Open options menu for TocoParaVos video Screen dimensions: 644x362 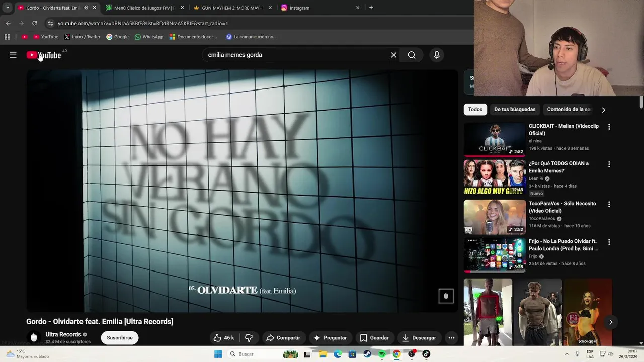(x=609, y=204)
